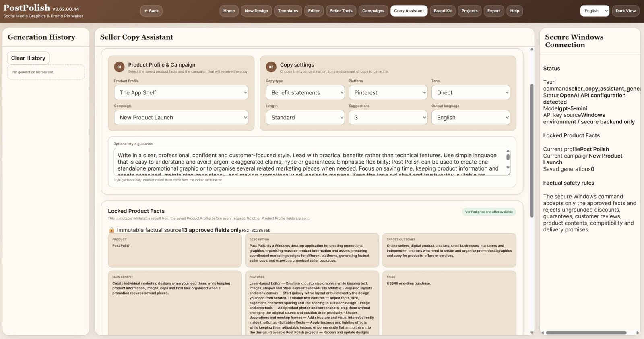The width and height of the screenshot is (644, 339).
Task: Go to New Design
Action: tap(256, 11)
